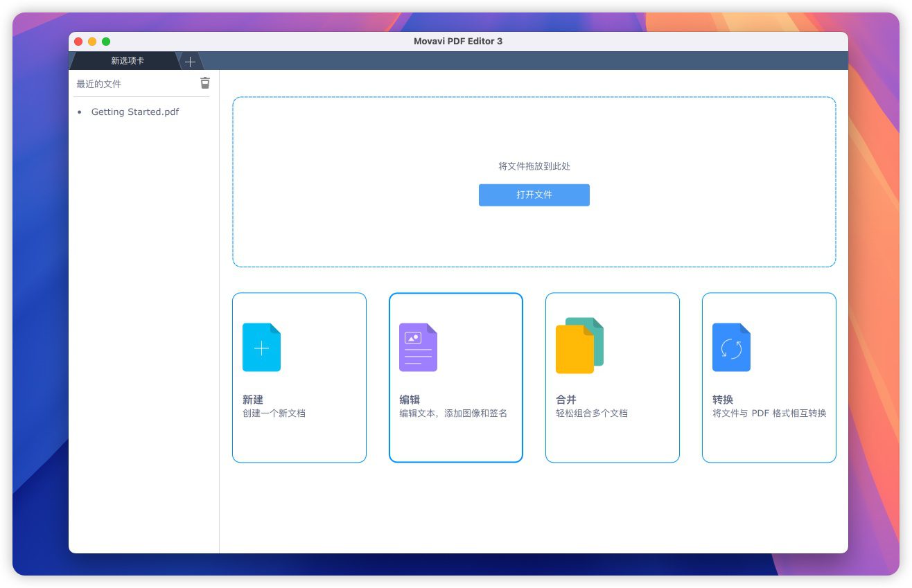Click the 将文件拖放到此处 drop zone text

click(534, 166)
